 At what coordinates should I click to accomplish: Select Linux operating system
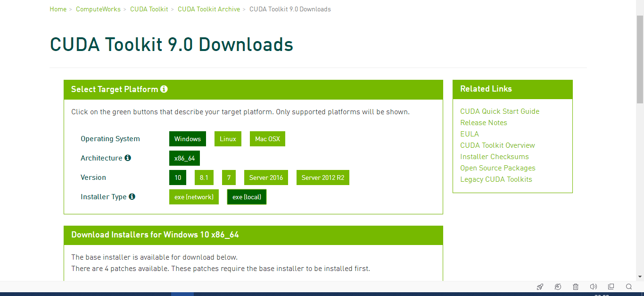point(228,139)
